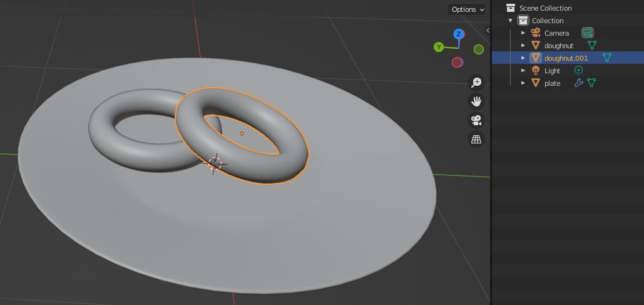
Task: Click the orange Light bulb icon
Action: pos(536,70)
